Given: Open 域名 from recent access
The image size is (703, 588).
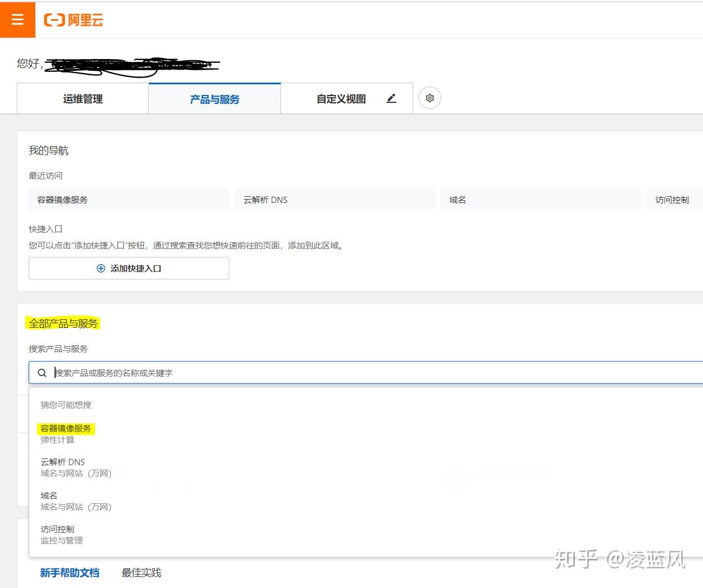Looking at the screenshot, I should click(457, 199).
